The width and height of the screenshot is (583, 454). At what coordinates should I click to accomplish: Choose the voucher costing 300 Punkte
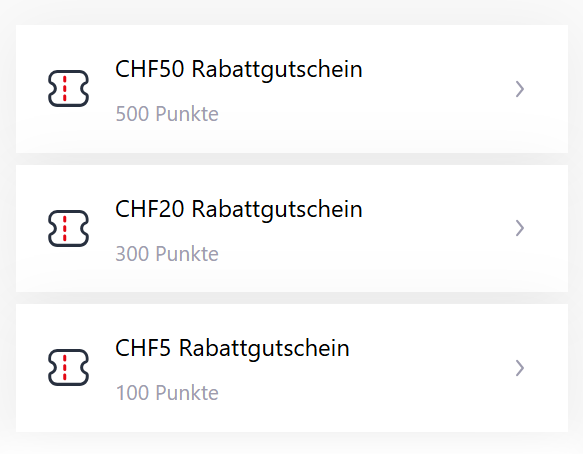coord(292,228)
